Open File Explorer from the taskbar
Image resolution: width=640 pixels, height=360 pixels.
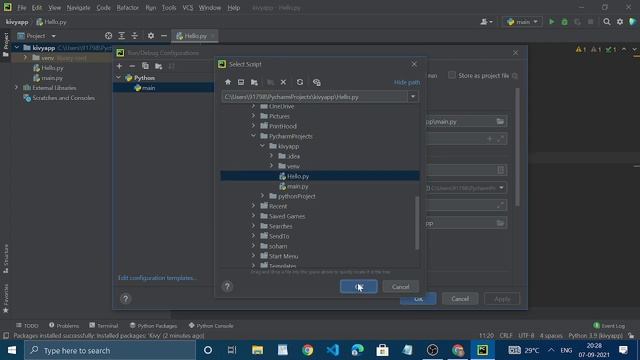pos(258,350)
